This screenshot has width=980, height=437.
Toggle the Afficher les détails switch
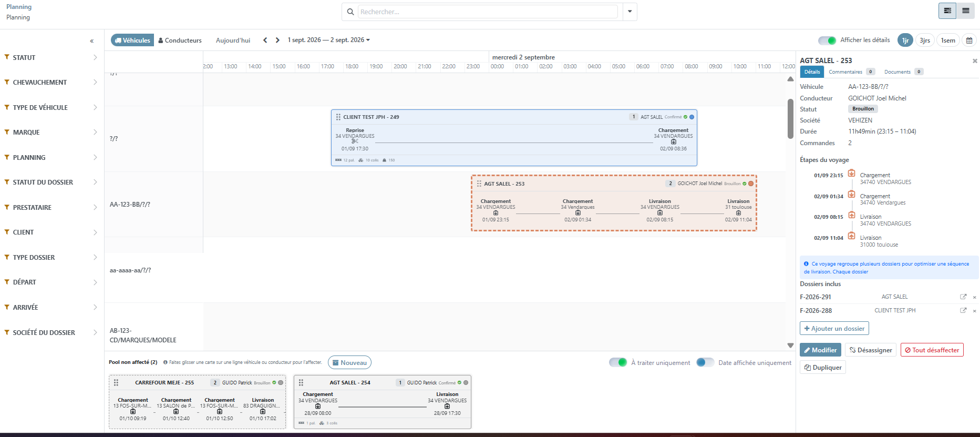pyautogui.click(x=827, y=40)
